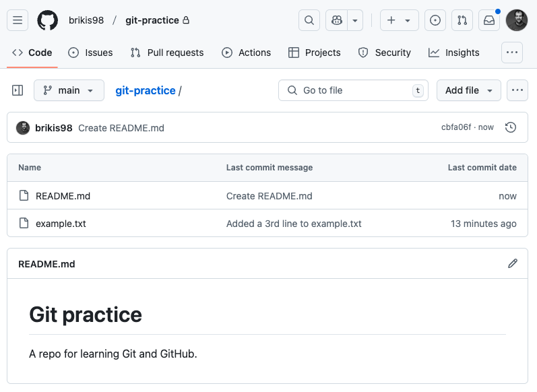
Task: Switch to the Issues tab
Action: pos(90,53)
